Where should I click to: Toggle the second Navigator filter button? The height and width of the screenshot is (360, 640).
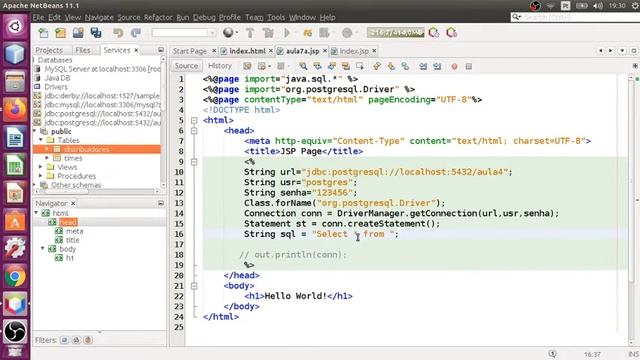[x=76, y=340]
